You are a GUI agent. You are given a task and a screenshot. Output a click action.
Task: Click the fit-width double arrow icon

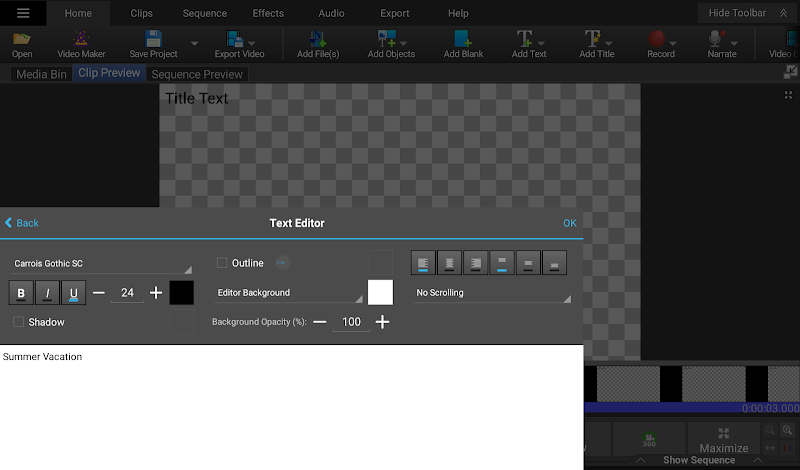pyautogui.click(x=770, y=448)
